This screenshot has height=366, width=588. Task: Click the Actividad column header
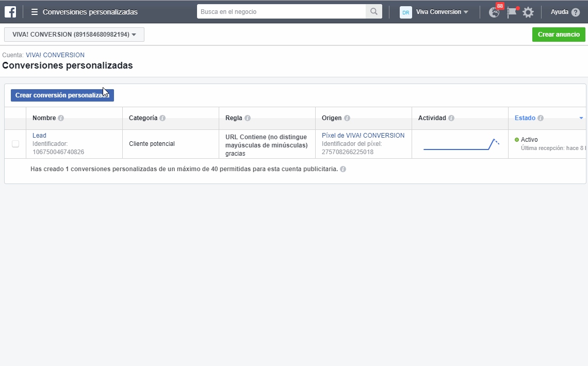432,118
